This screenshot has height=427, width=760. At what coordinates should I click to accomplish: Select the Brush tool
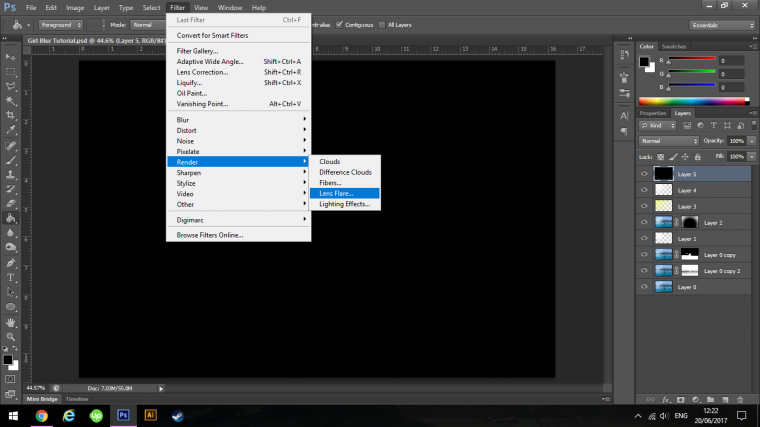click(10, 160)
